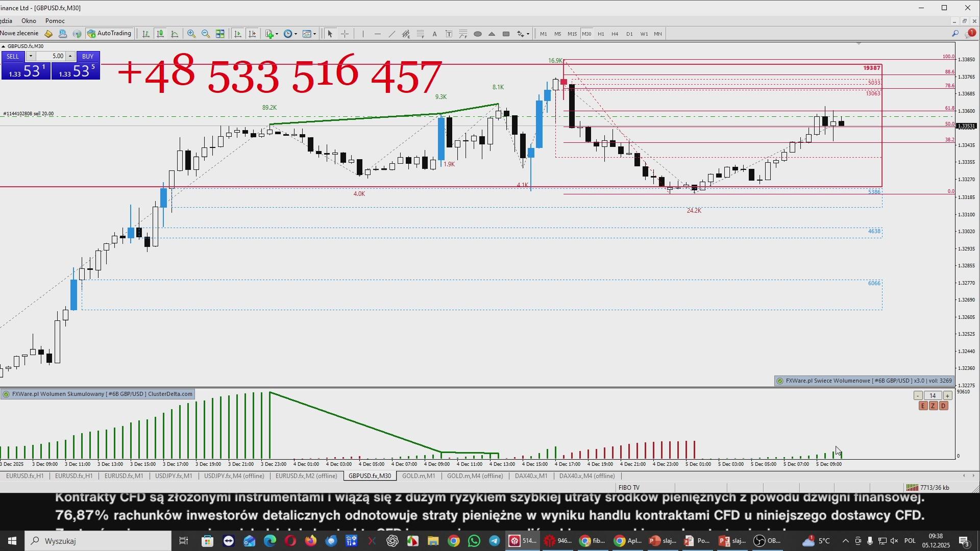
Task: Open Telegram from the Windows taskbar
Action: point(494,541)
